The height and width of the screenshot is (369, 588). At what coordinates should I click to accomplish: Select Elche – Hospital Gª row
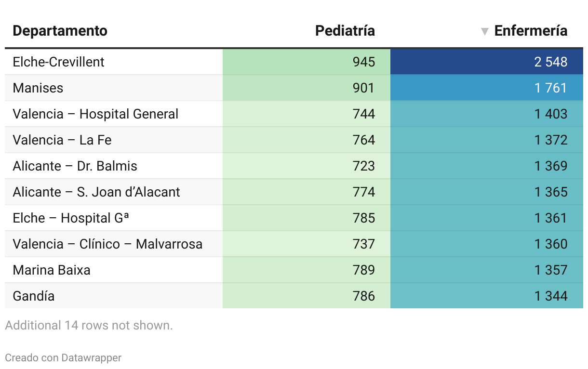tap(71, 218)
